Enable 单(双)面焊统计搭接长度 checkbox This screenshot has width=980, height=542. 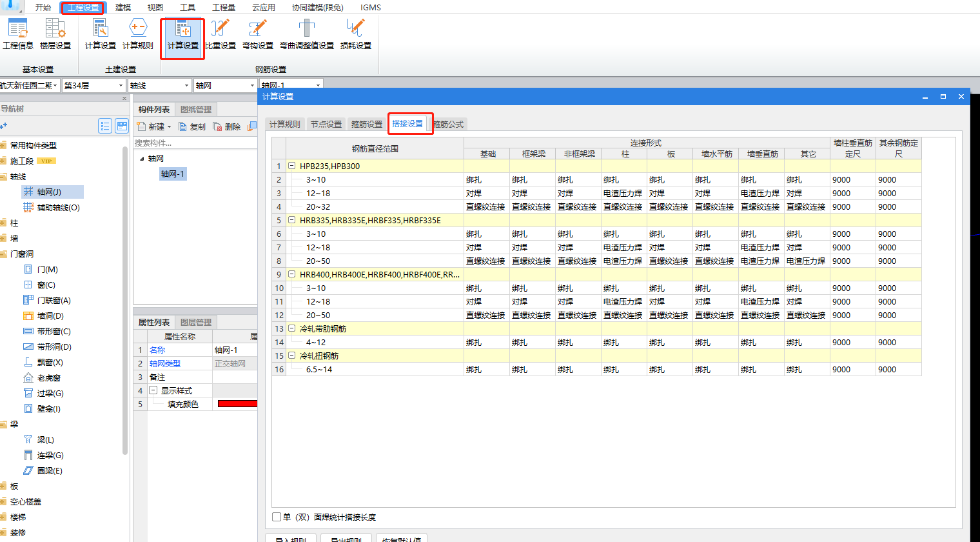(x=277, y=517)
